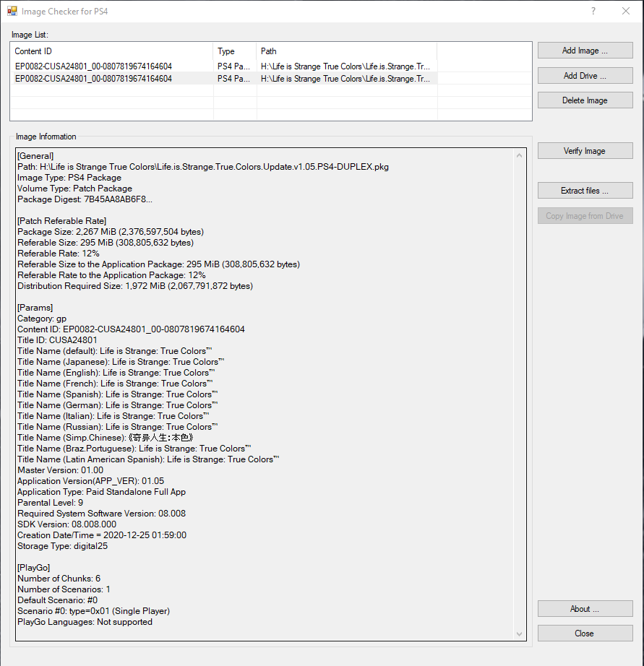Viewport: 644px width, 666px height.
Task: Close the Image Checker window with X
Action: click(626, 11)
